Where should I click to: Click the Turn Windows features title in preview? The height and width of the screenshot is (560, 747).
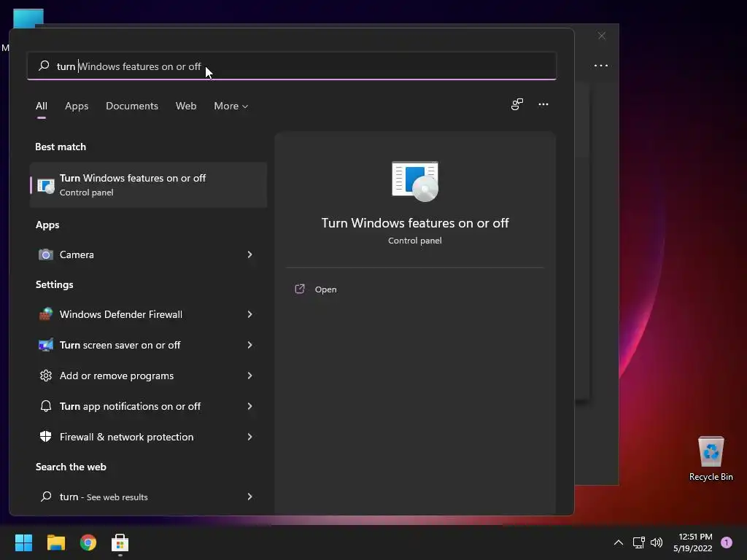click(415, 223)
